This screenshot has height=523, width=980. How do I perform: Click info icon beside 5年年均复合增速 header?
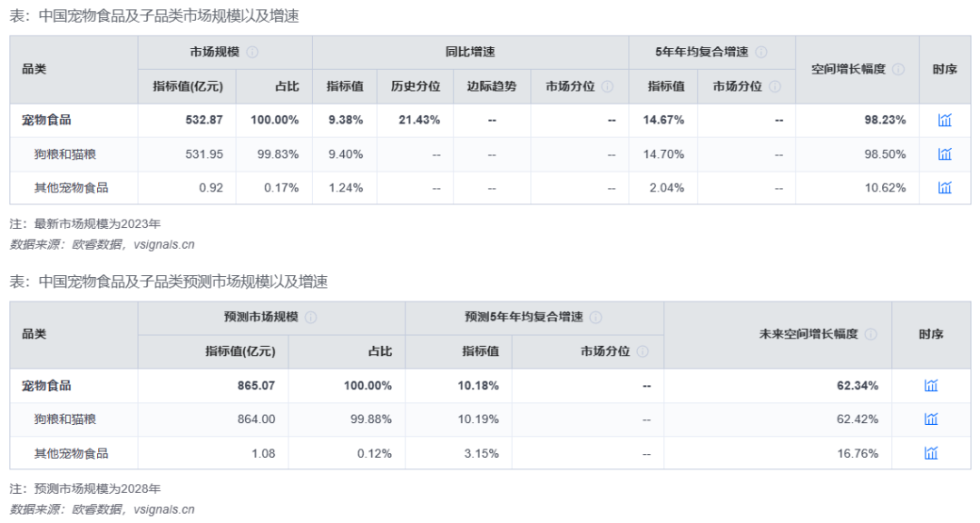(761, 53)
